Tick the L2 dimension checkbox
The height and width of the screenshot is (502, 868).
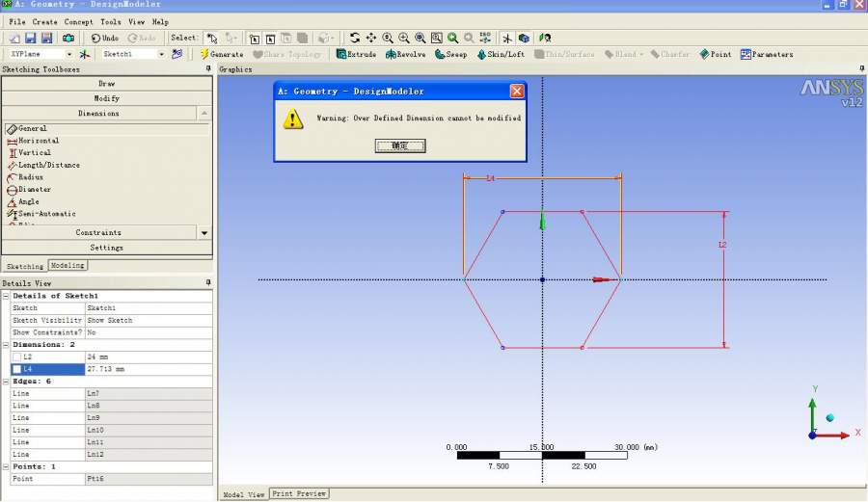click(x=16, y=357)
